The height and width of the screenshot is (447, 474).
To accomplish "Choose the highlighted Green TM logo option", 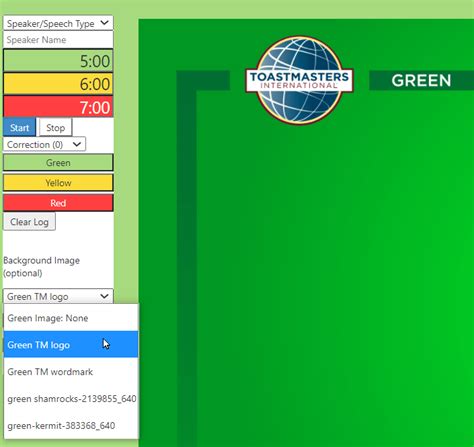I will pos(71,344).
